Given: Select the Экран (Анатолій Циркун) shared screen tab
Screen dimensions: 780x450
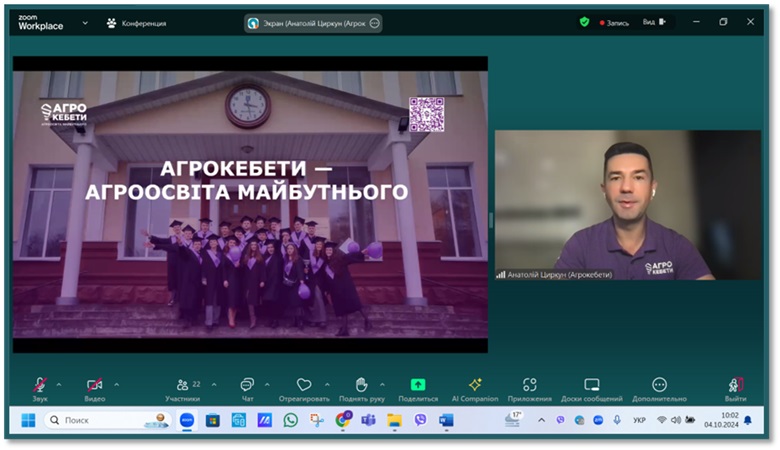Looking at the screenshot, I should coord(313,23).
